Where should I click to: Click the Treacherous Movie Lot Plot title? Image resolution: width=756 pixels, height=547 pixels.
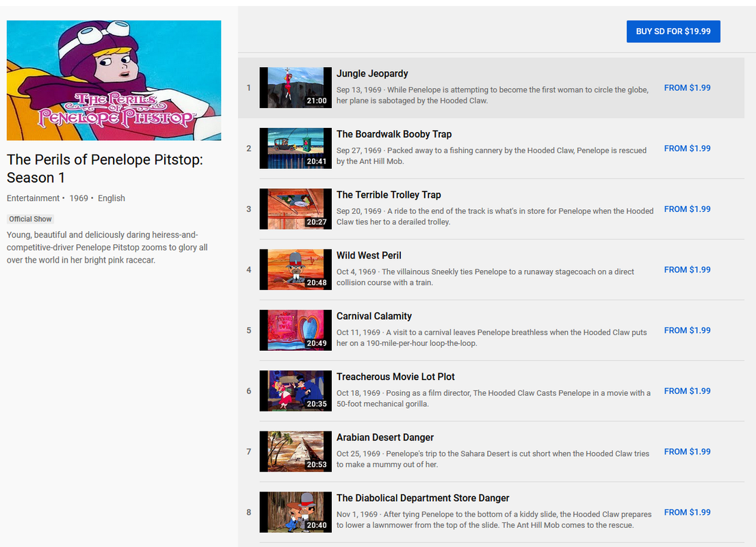(x=396, y=377)
